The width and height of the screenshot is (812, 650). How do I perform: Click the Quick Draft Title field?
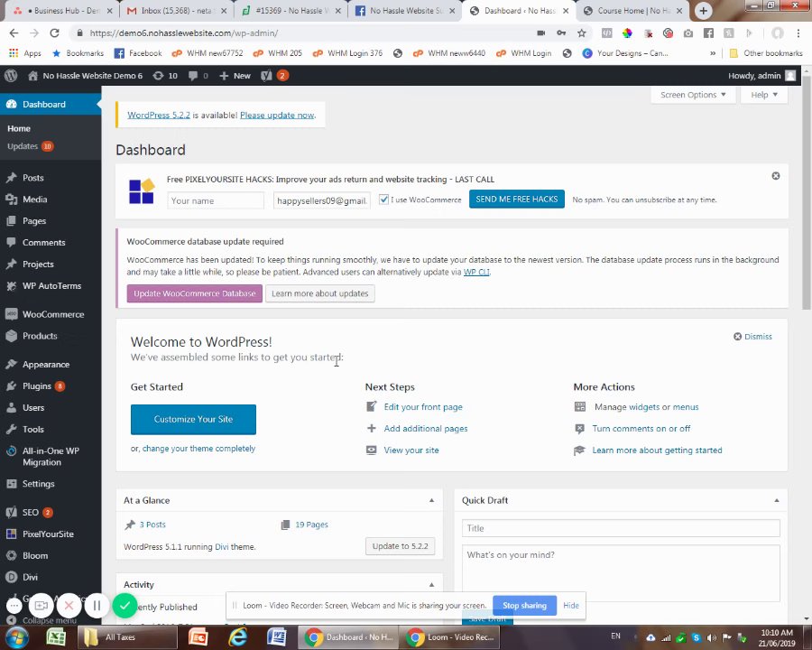point(621,528)
